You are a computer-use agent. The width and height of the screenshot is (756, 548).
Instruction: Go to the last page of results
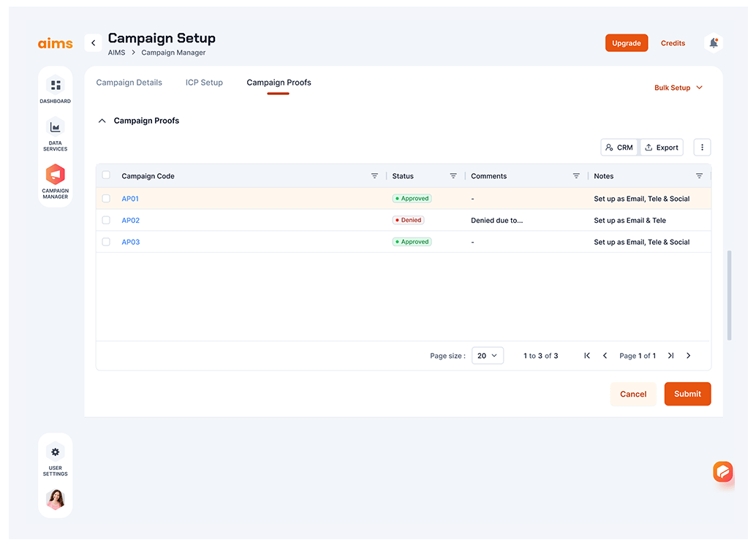(x=670, y=356)
